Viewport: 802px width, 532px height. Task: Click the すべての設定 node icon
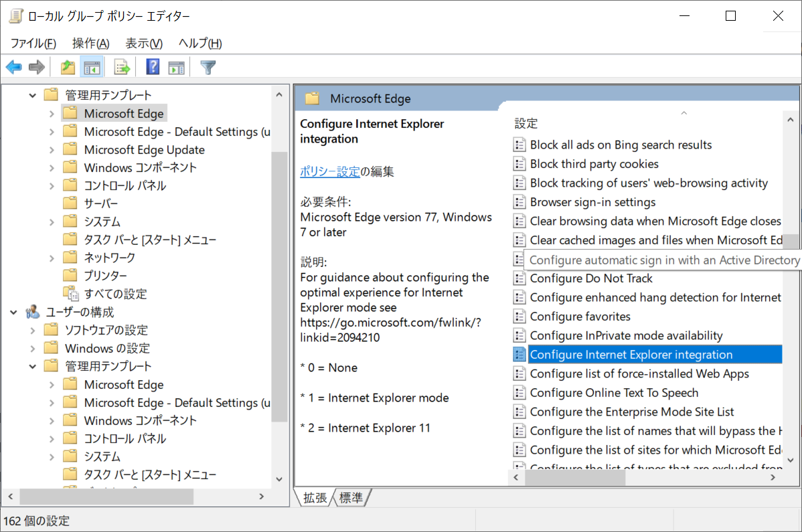tap(70, 293)
